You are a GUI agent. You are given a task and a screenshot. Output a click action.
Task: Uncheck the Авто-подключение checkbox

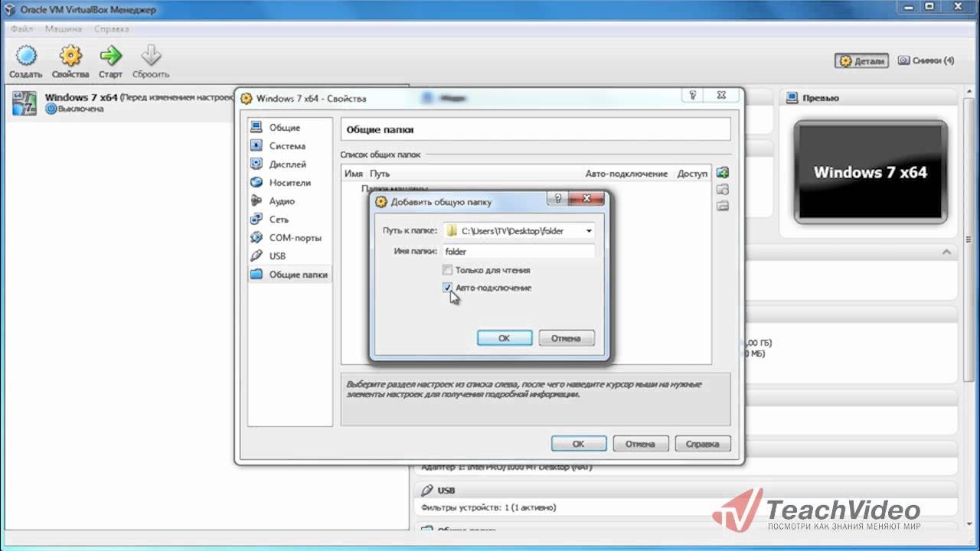[447, 288]
